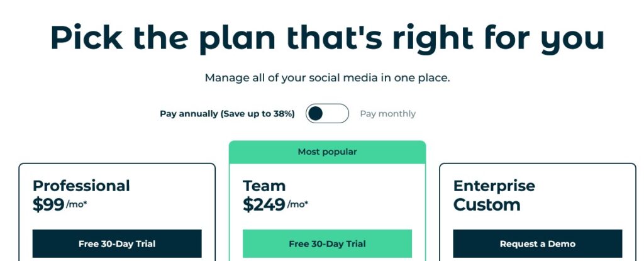Click the Custom pricing text under Enterprise
The height and width of the screenshot is (261, 644).
[487, 204]
